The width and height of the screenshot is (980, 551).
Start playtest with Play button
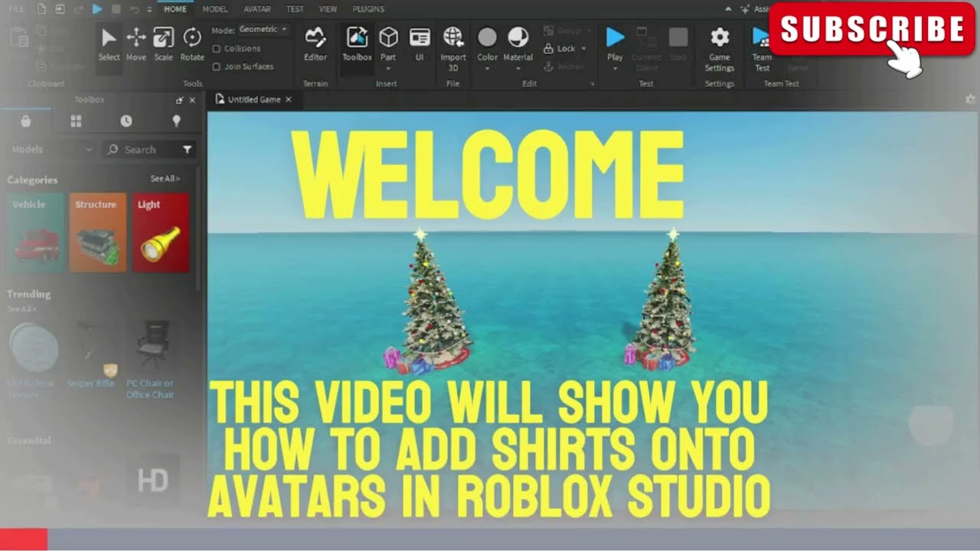pyautogui.click(x=615, y=43)
